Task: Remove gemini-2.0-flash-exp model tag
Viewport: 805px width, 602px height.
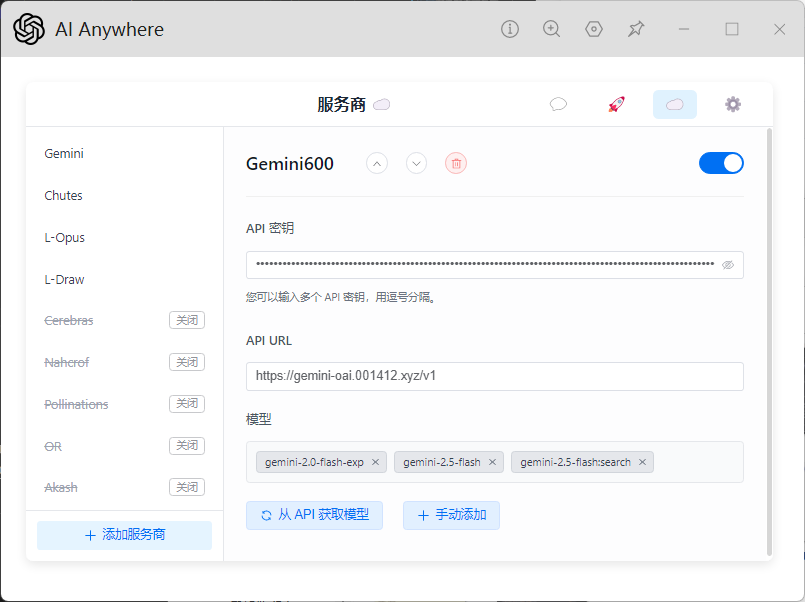Action: pos(375,462)
